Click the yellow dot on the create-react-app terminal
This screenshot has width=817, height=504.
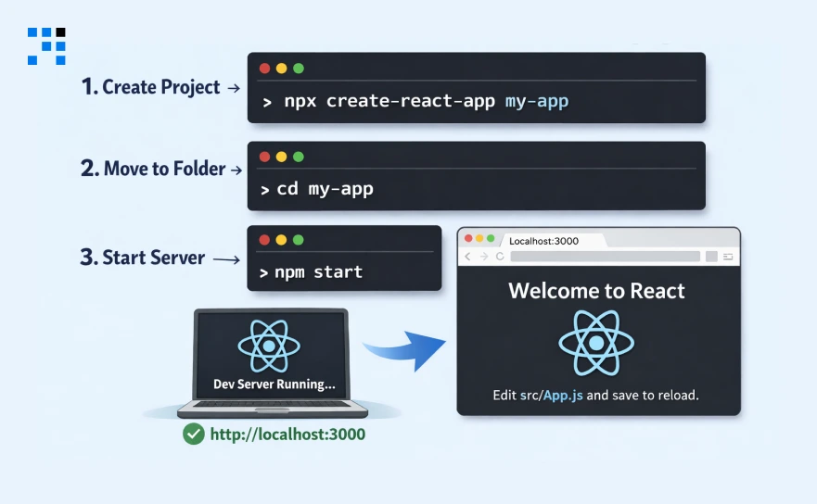pyautogui.click(x=281, y=69)
